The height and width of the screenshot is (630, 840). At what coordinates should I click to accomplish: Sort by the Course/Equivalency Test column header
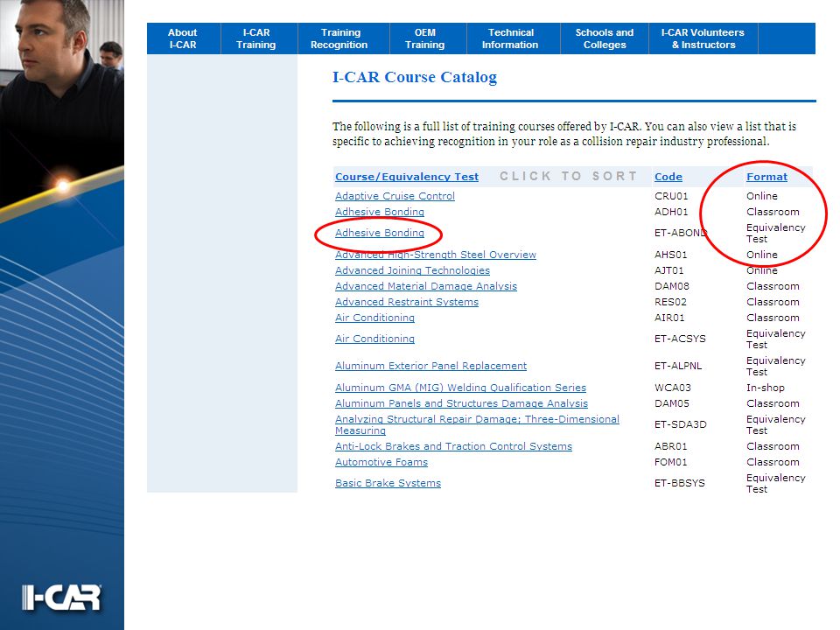pyautogui.click(x=407, y=177)
